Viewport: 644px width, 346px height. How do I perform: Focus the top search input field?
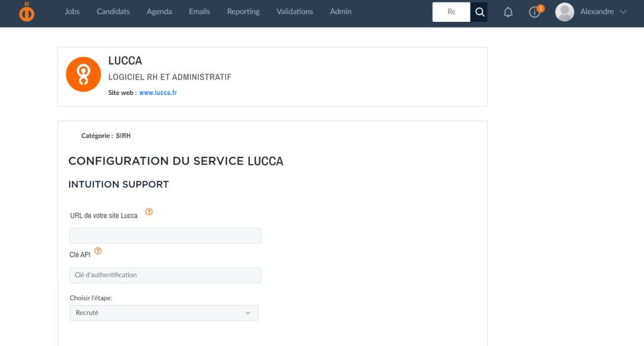451,12
